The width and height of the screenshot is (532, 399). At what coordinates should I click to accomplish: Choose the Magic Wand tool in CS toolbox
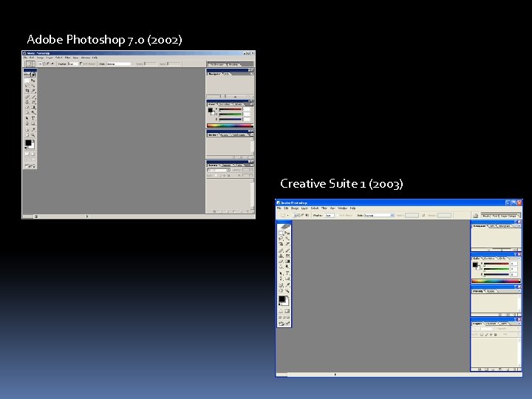(x=287, y=238)
